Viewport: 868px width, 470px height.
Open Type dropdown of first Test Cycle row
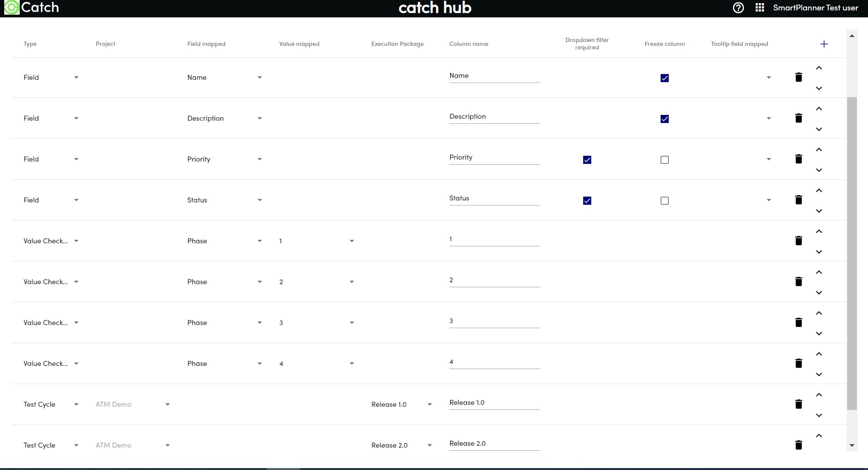coord(50,404)
